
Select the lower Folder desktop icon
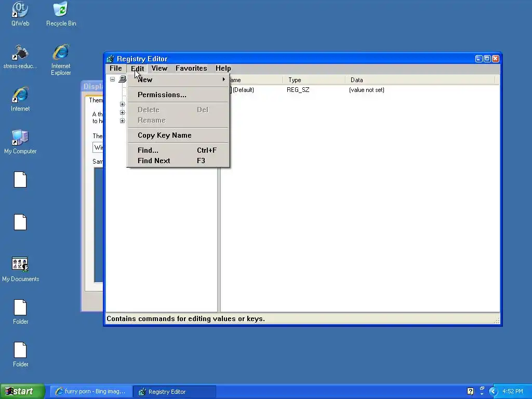click(20, 354)
